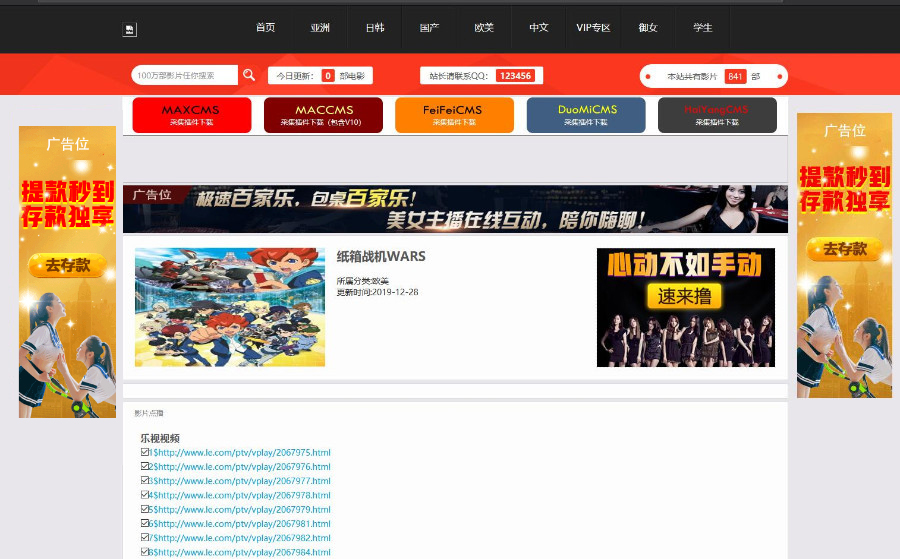Click the 乐视视频 source heading
The height and width of the screenshot is (559, 900).
coord(160,438)
